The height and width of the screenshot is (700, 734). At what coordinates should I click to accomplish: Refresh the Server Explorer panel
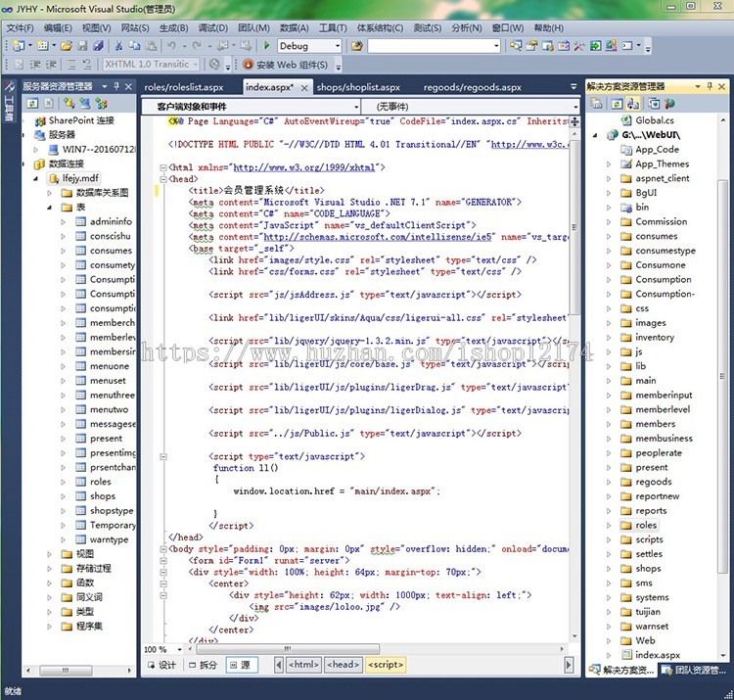click(32, 103)
